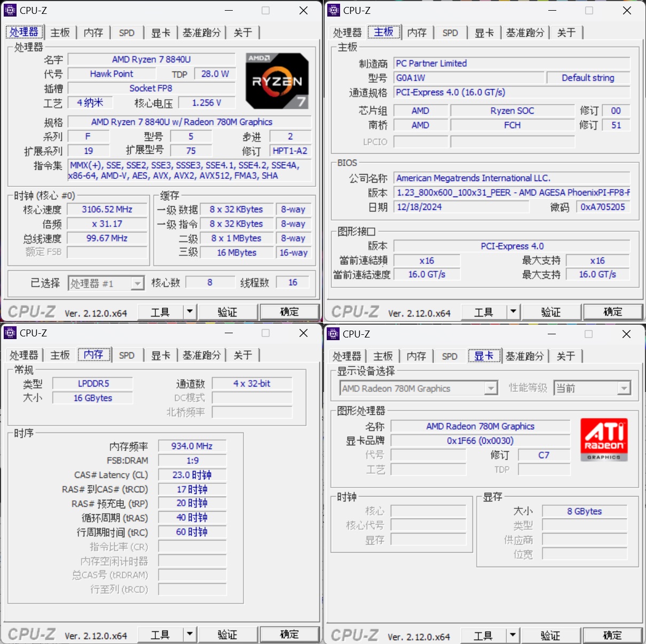Click the 显卡品牌 value 0x1F66 (0x0030)
Viewport: 646px width, 644px height.
click(x=480, y=441)
